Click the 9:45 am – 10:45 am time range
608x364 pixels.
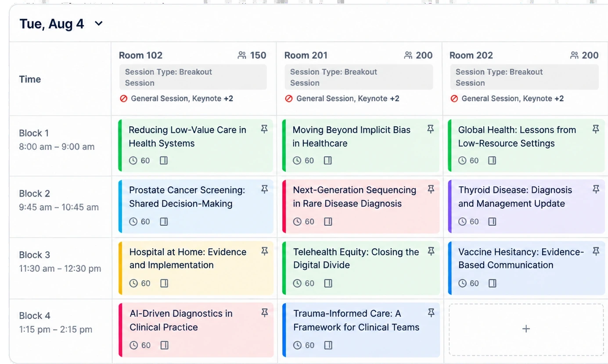tap(59, 207)
